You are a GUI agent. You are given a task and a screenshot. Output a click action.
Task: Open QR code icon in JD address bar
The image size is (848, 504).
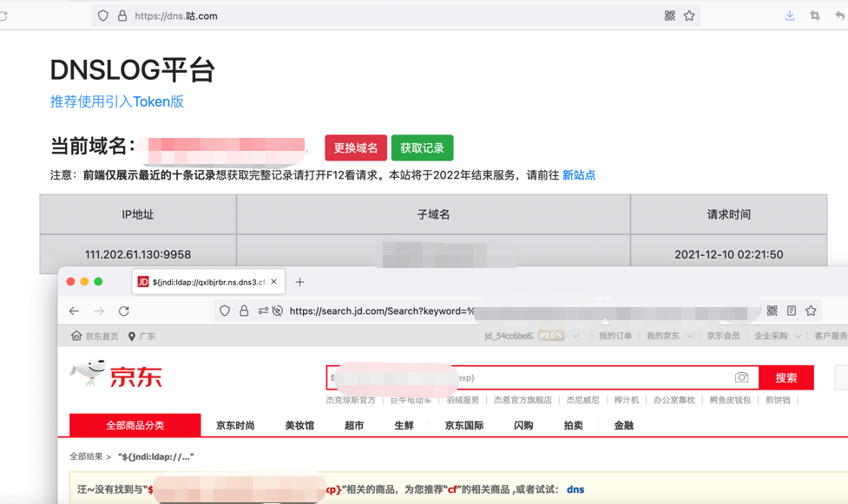[x=772, y=311]
